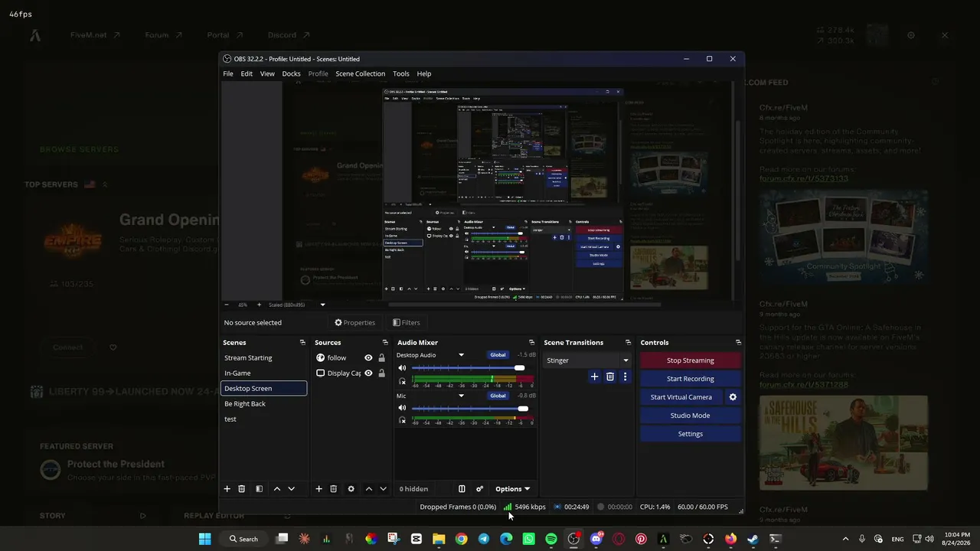This screenshot has height=551, width=980.
Task: Move source up with Sources up arrow
Action: click(x=369, y=489)
